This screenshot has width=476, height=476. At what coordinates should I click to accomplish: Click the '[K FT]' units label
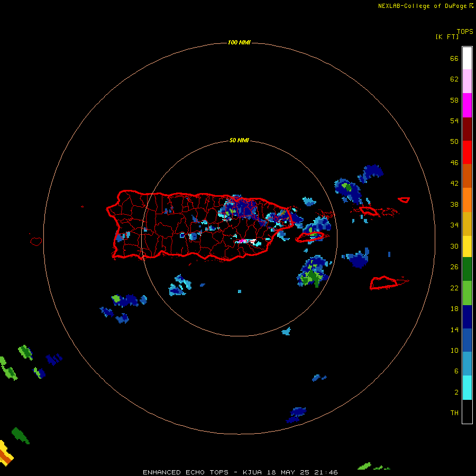[447, 36]
